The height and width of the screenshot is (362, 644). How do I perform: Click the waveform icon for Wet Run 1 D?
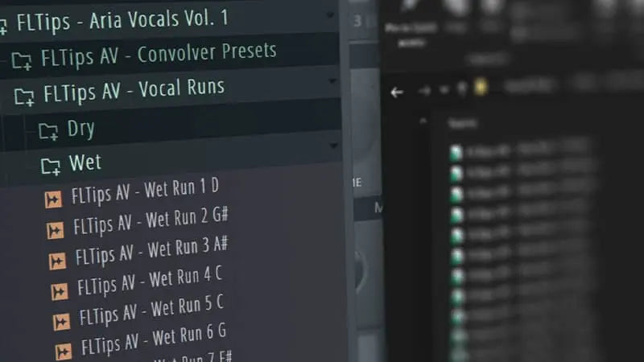pyautogui.click(x=53, y=200)
